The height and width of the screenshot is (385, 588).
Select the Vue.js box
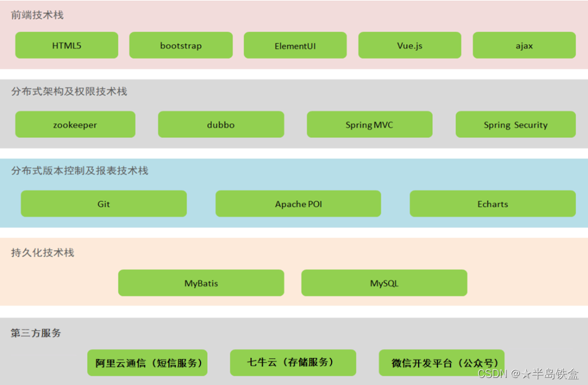409,45
